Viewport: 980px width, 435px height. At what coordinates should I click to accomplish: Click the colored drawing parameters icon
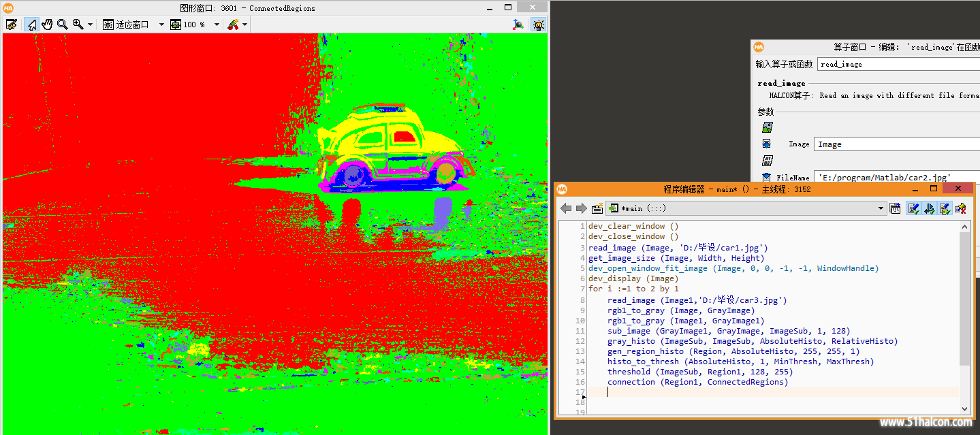click(233, 25)
